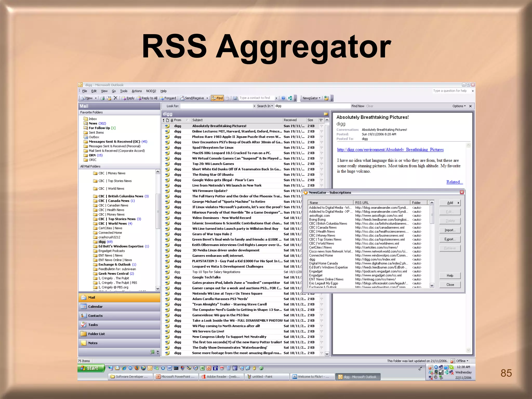Click the Move to Folder toolbar icon
Viewport: 532px width, 399px height.
(109, 98)
